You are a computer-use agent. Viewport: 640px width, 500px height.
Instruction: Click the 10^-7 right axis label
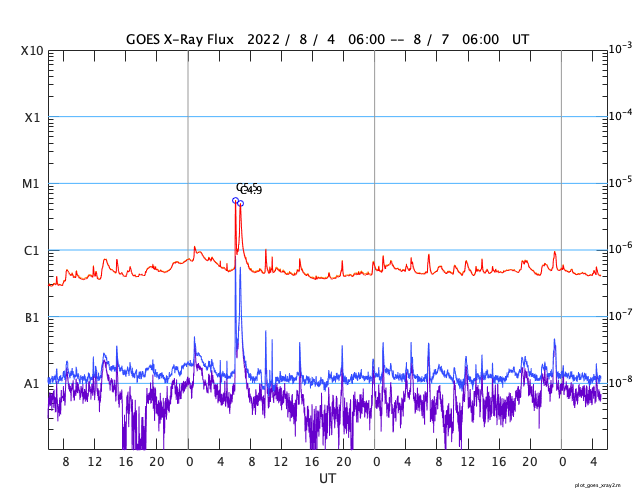(620, 315)
